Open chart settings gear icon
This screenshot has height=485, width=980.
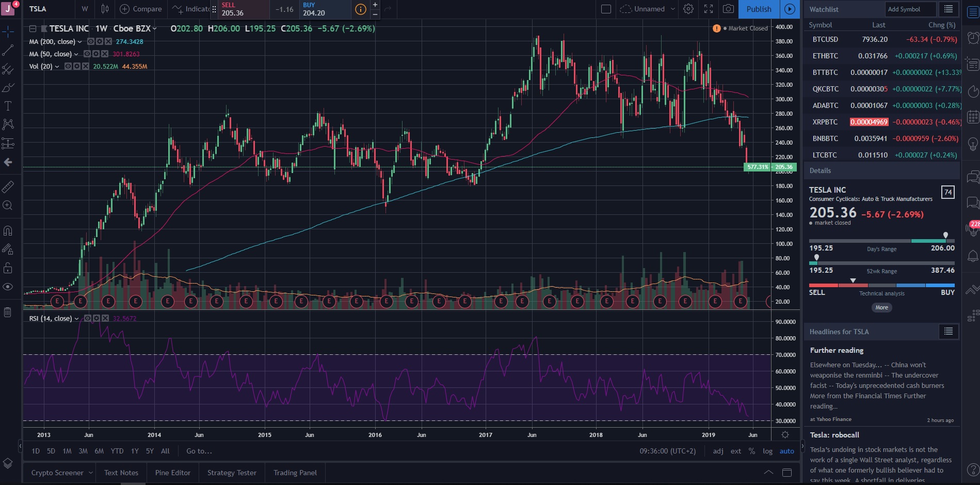(x=688, y=9)
